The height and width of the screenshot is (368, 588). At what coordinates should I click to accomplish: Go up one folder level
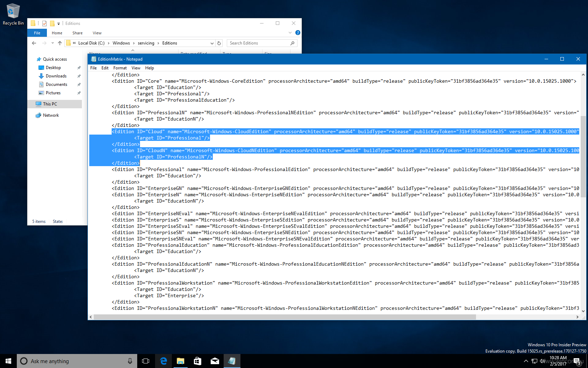pyautogui.click(x=60, y=43)
